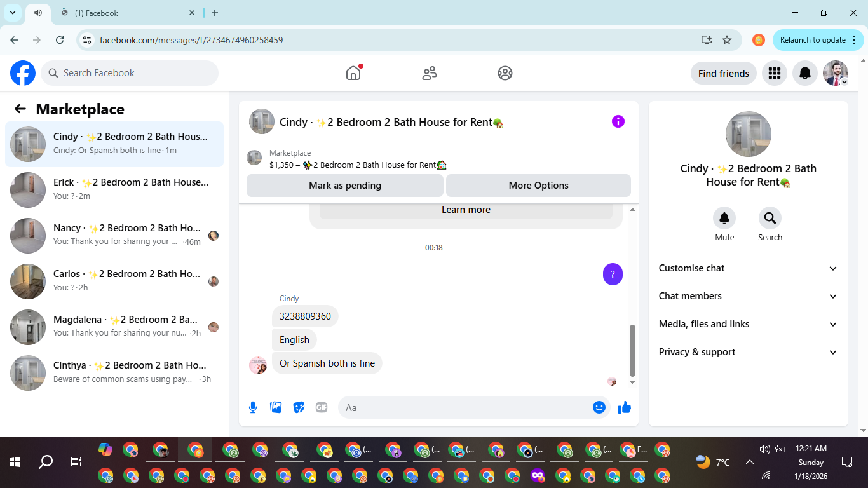This screenshot has width=868, height=488.
Task: Select the (1) Facebook browser tab
Action: [127, 13]
